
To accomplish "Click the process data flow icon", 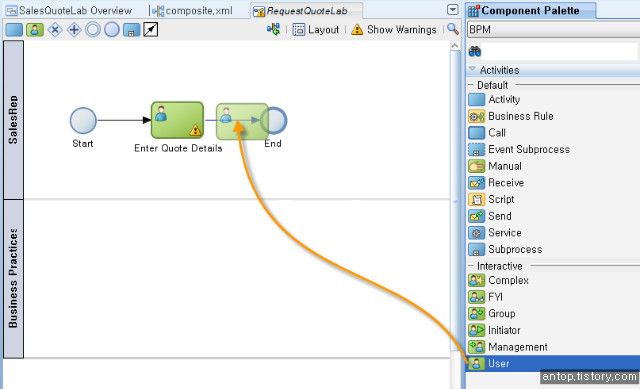I will coord(273,29).
